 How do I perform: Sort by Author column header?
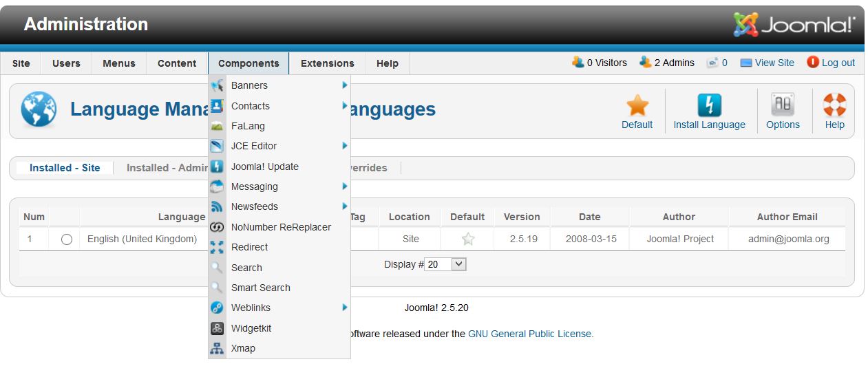679,217
